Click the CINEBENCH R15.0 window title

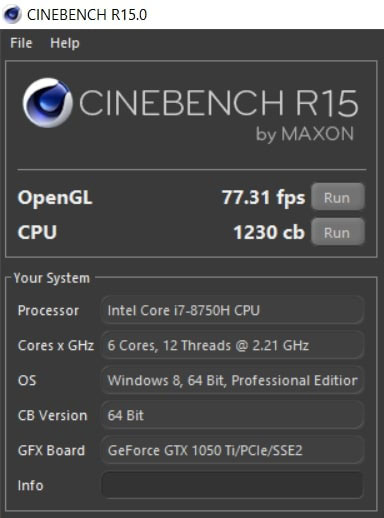click(87, 15)
